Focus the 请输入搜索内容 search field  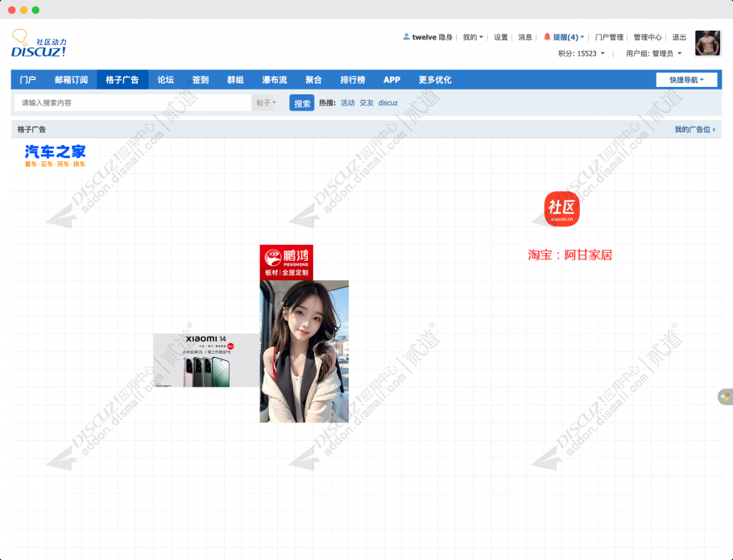click(133, 103)
